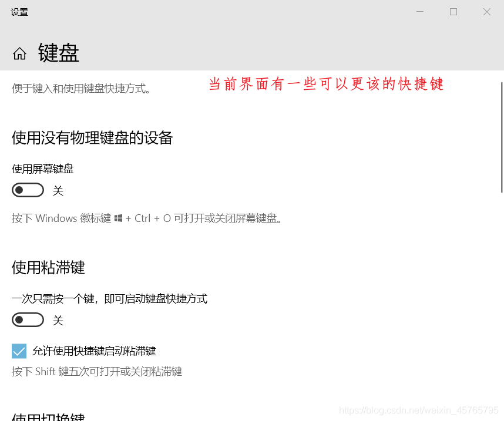This screenshot has width=504, height=421.
Task: Click the 使用没有物理键盘的设备 heading
Action: 92,138
